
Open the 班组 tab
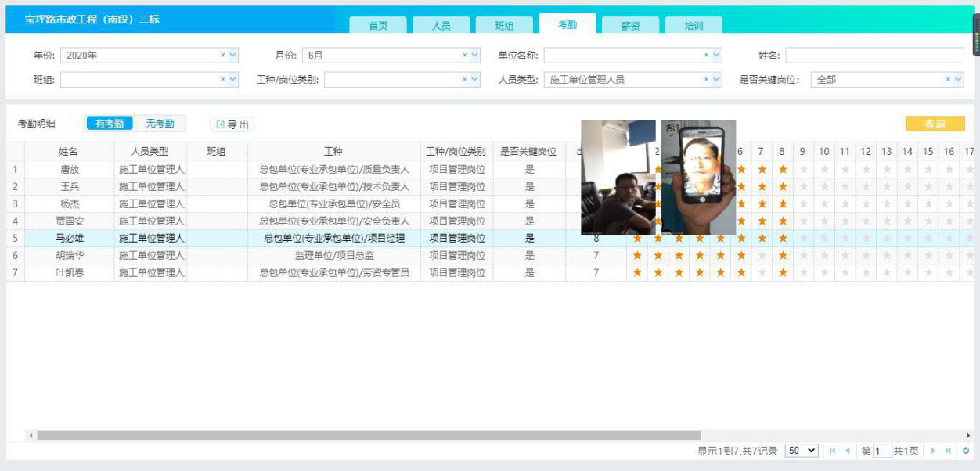click(504, 25)
